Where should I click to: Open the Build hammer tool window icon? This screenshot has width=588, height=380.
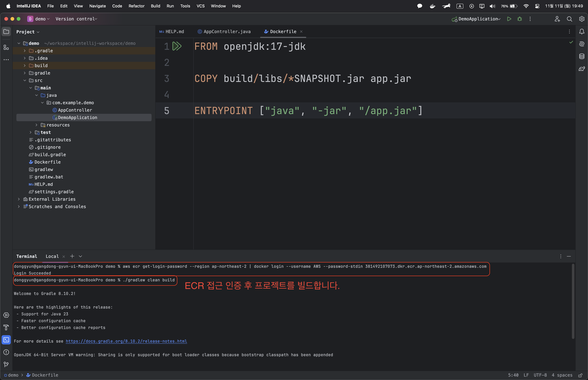(x=6, y=327)
